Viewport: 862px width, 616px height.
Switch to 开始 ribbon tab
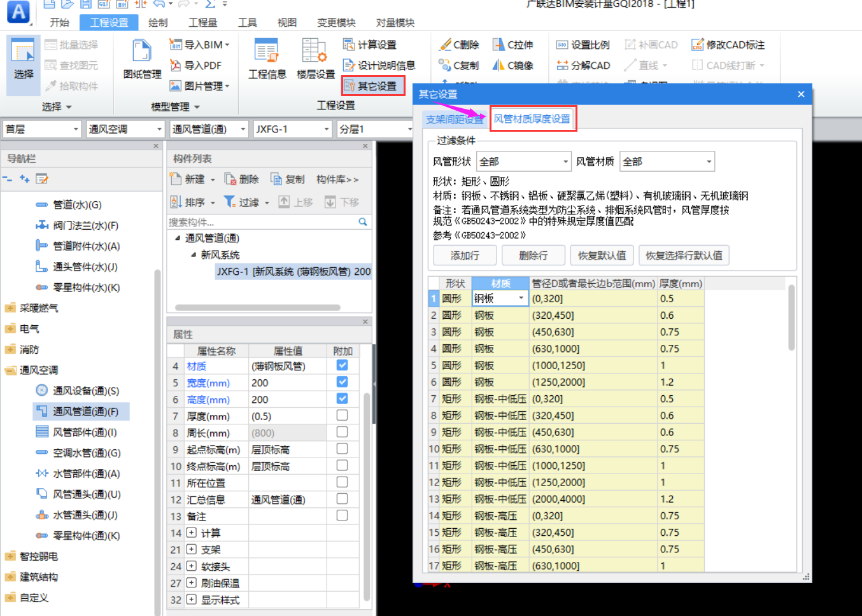59,22
